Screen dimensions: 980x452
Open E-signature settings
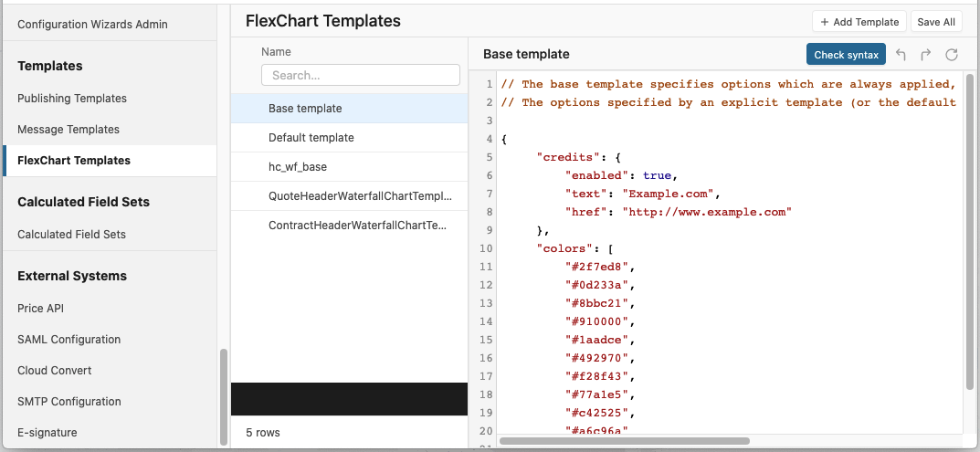(47, 433)
